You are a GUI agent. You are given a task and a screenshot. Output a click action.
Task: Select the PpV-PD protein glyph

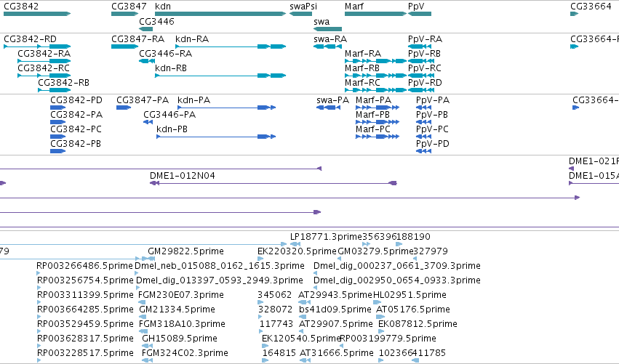point(423,151)
